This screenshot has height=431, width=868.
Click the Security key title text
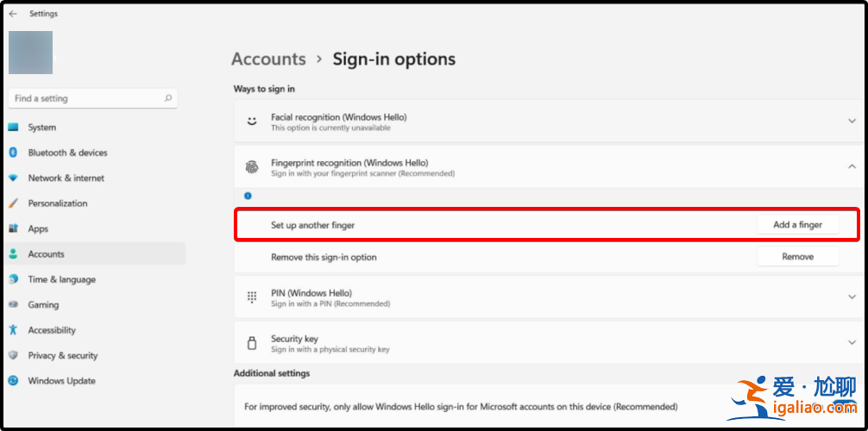click(x=294, y=339)
